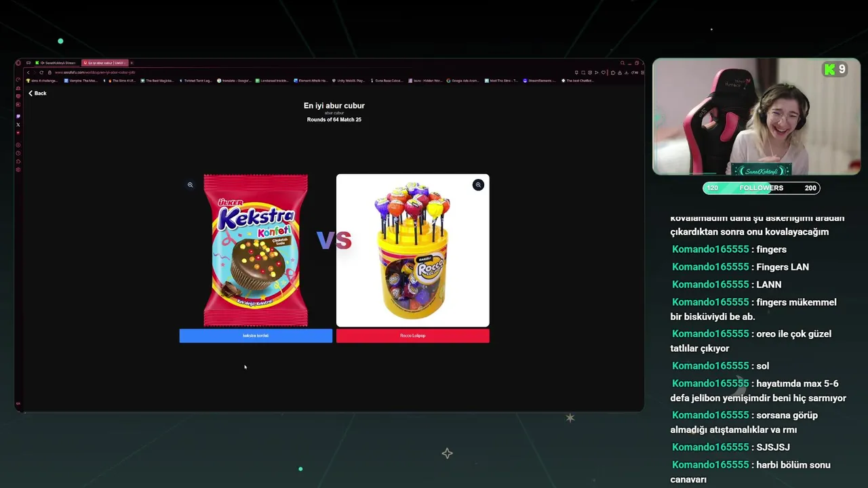Click the browser search magnifier icon

pos(623,63)
